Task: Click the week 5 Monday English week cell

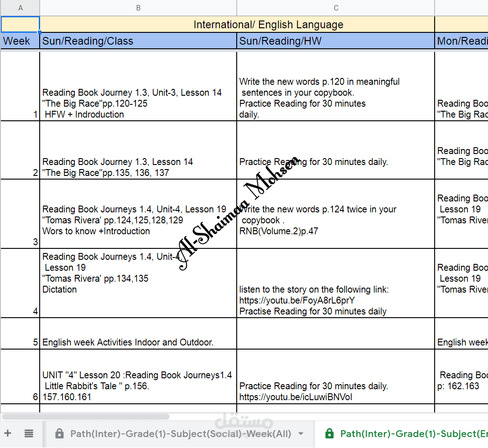Action: tap(462, 334)
